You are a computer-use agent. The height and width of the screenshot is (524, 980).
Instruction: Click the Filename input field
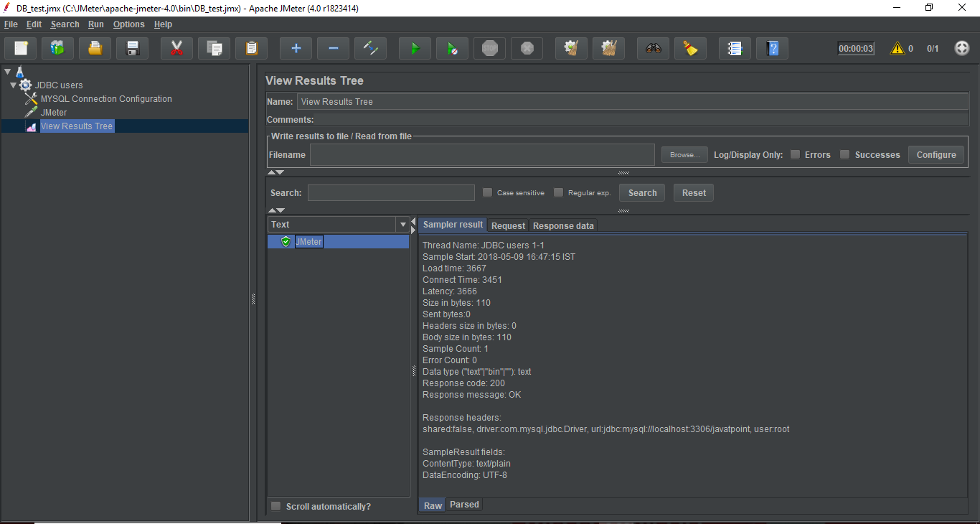[482, 154]
